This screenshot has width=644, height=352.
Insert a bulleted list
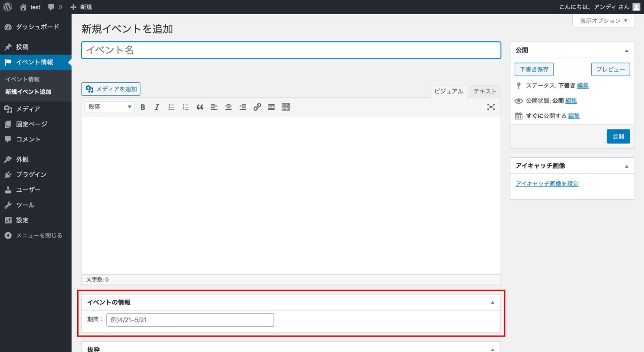171,107
